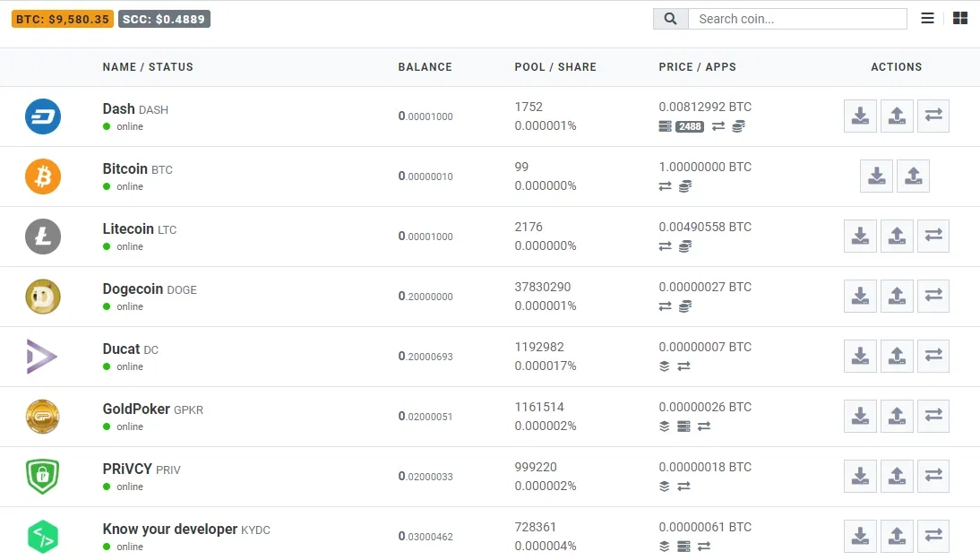Open the Know your developer coin name

[170, 529]
